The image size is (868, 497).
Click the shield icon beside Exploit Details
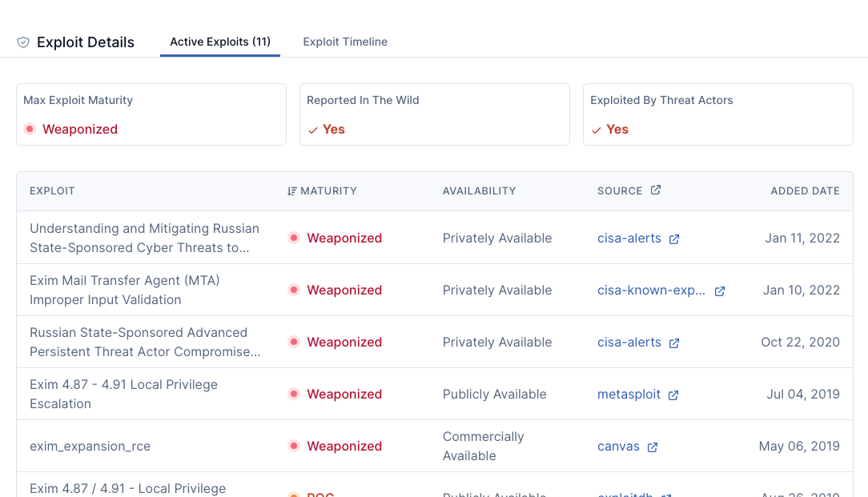[23, 42]
